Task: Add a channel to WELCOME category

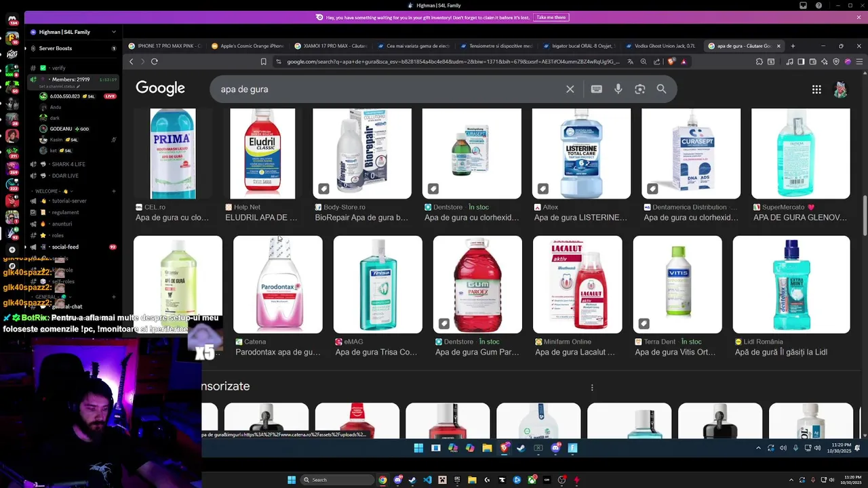Action: [113, 191]
